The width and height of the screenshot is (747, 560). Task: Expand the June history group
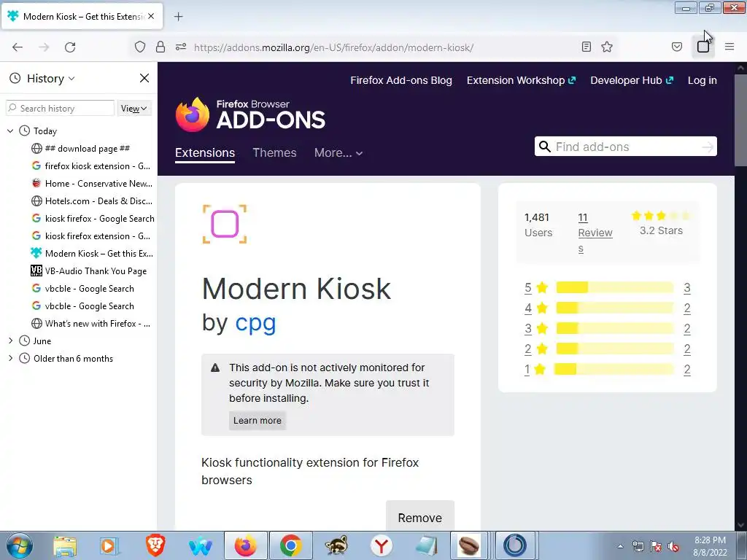click(10, 341)
